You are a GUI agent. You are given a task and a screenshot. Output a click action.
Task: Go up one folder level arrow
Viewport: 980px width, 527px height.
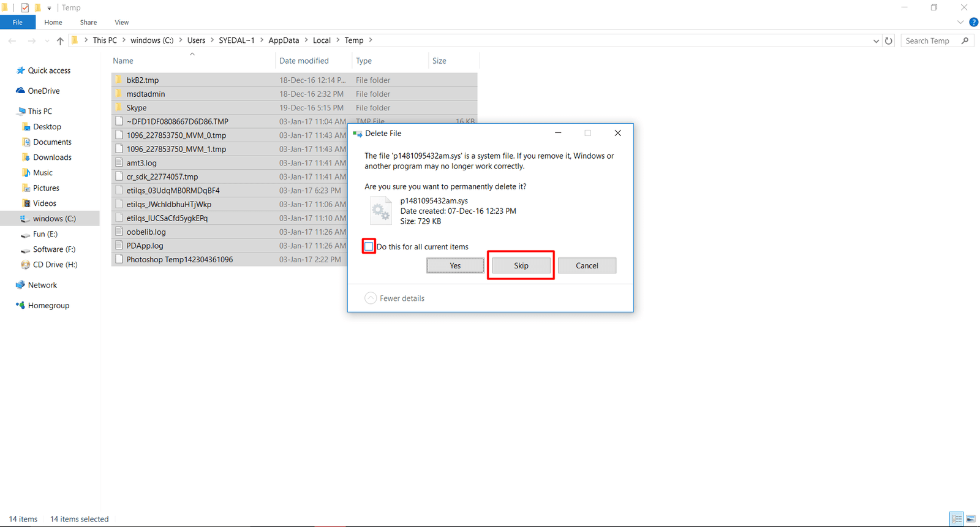(60, 41)
